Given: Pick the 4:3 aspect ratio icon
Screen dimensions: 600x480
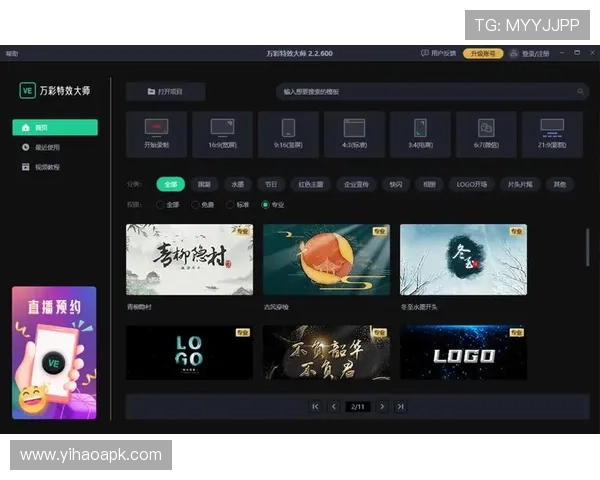Looking at the screenshot, I should 354,128.
